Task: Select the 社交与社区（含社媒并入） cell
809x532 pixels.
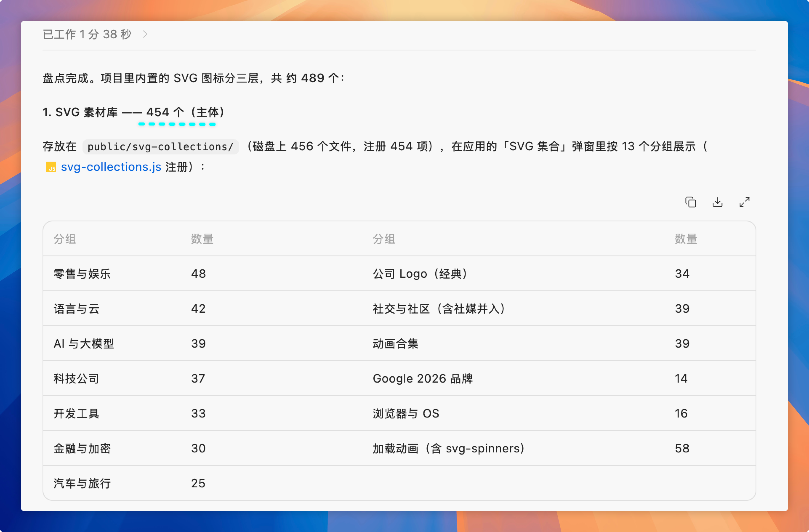Action: [x=439, y=309]
